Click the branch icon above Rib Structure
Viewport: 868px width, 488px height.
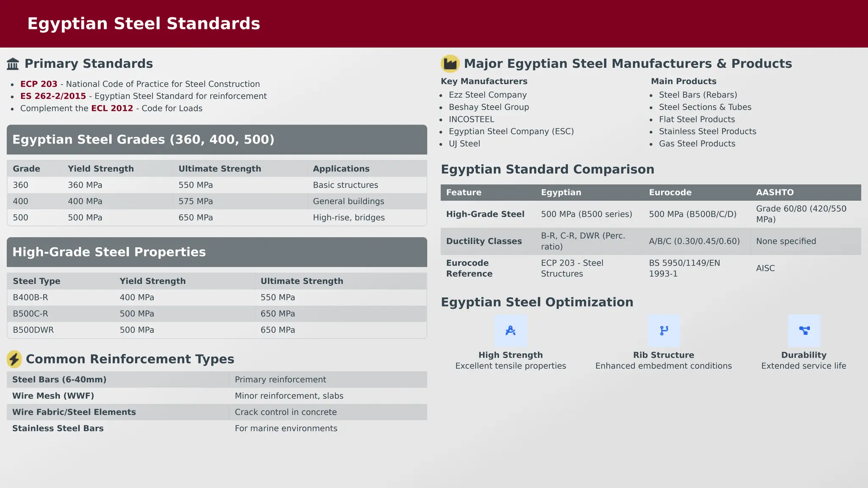pos(664,331)
